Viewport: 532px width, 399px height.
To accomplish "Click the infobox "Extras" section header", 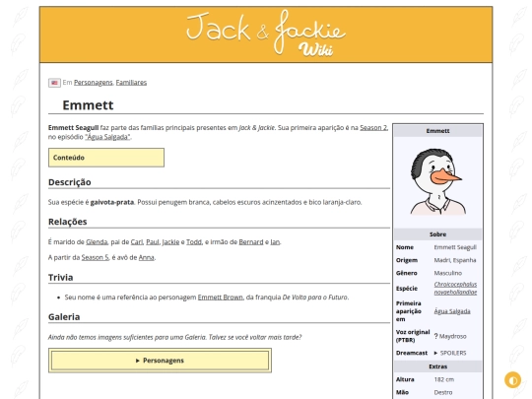I will 437,366.
